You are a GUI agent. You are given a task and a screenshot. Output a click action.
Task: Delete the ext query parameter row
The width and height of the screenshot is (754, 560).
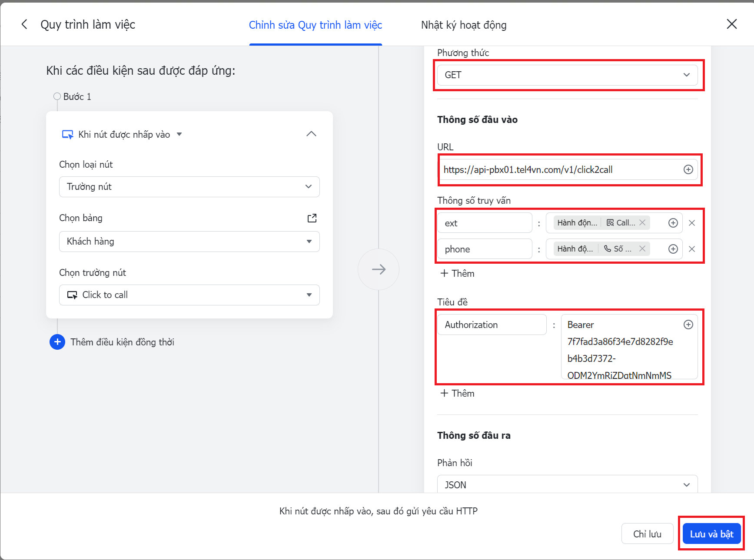click(692, 223)
